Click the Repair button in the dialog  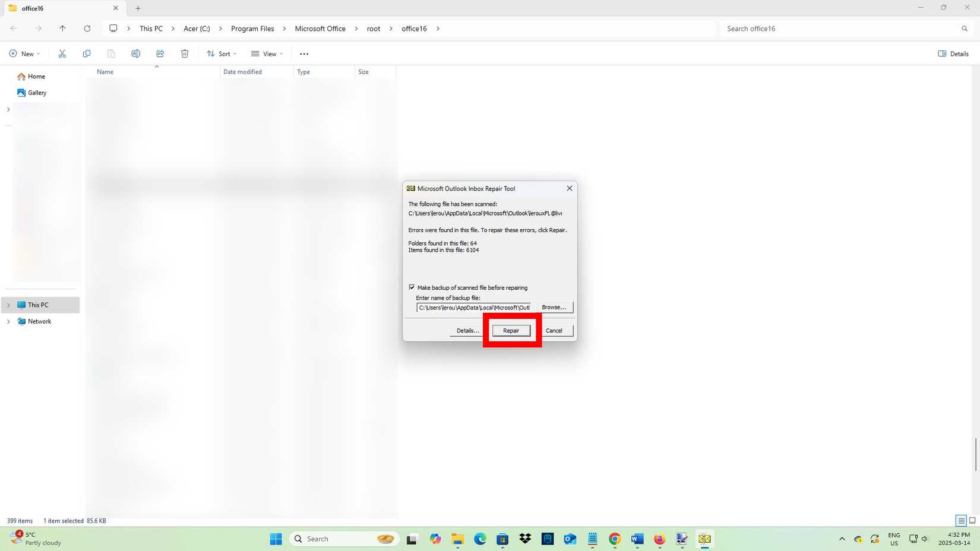(x=510, y=330)
